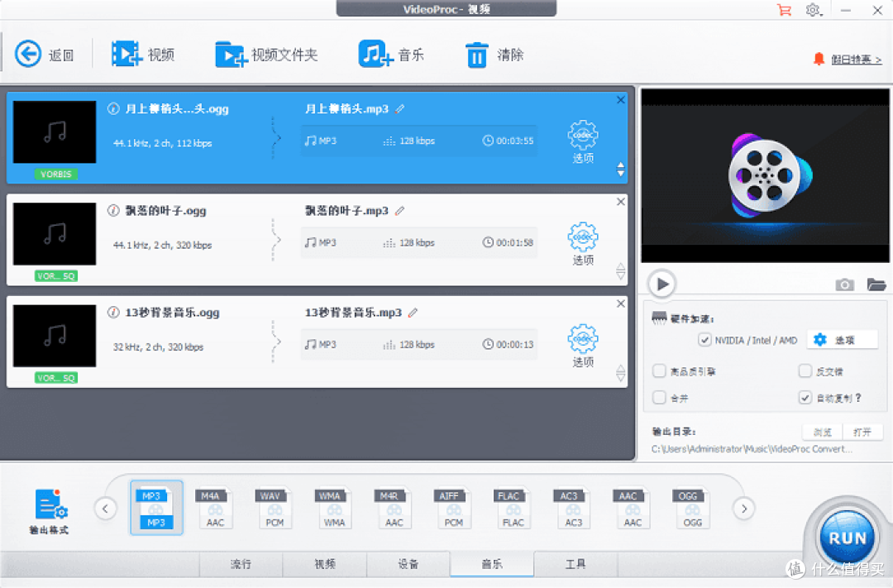Open settings gear in the title bar

point(814,10)
